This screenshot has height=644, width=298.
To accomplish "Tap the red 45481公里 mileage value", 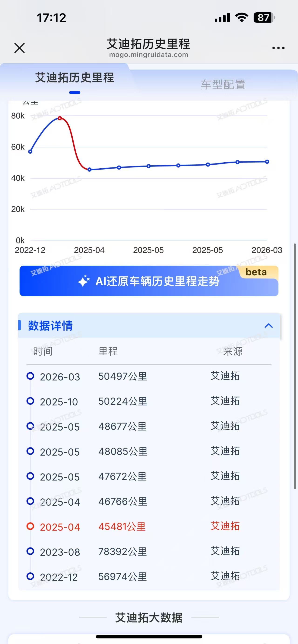I will [x=122, y=527].
